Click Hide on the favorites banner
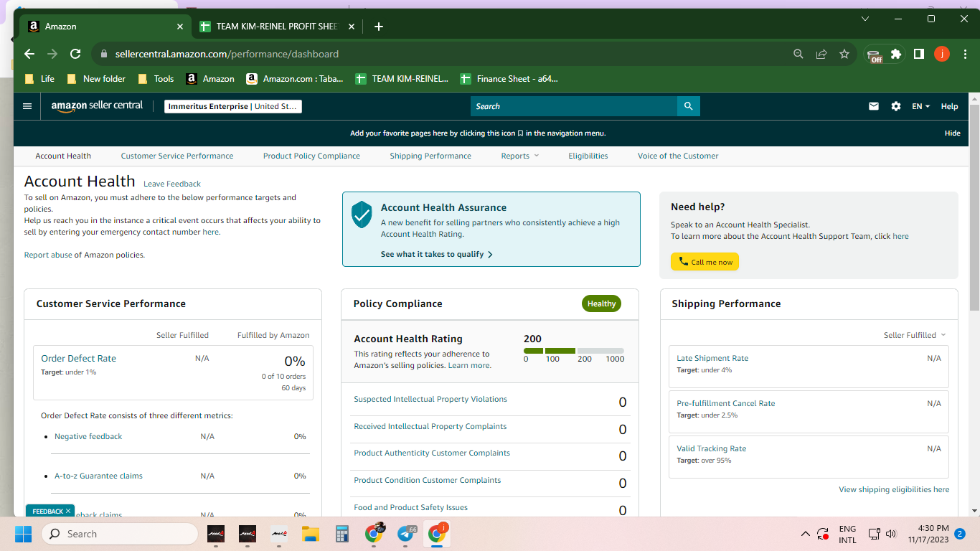The height and width of the screenshot is (551, 980). tap(952, 133)
